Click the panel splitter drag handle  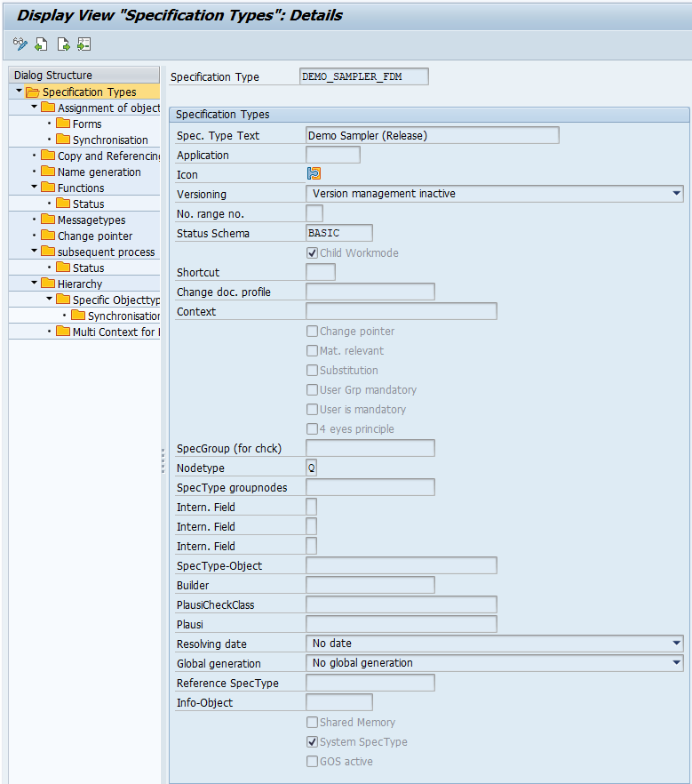click(163, 460)
